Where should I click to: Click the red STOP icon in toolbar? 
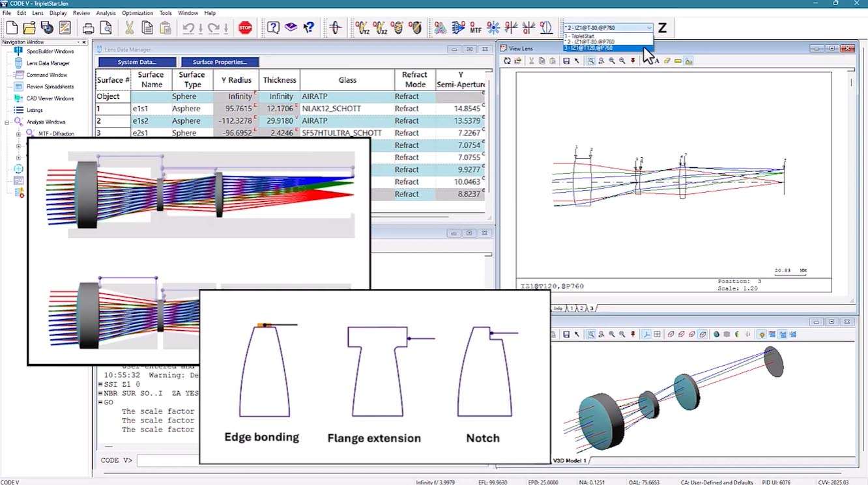click(x=245, y=27)
